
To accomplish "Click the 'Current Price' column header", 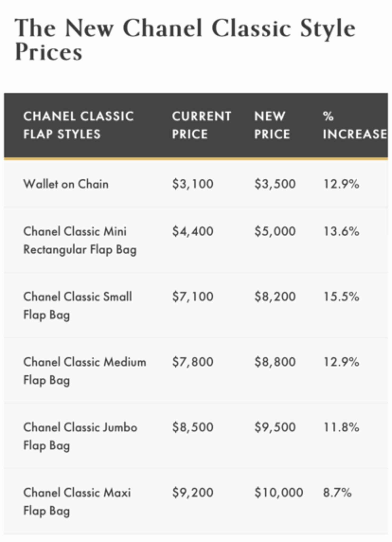I will click(x=202, y=125).
